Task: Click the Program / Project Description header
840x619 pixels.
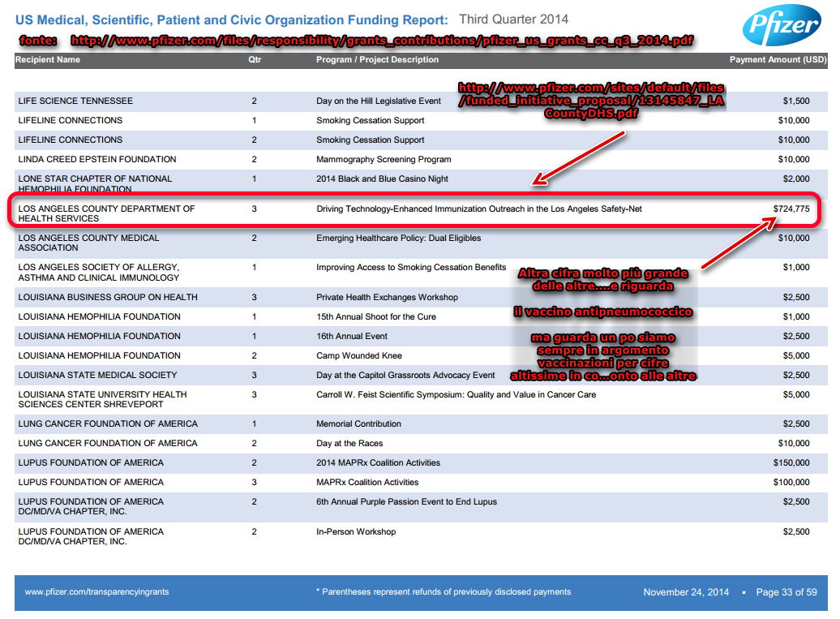Action: [x=377, y=59]
